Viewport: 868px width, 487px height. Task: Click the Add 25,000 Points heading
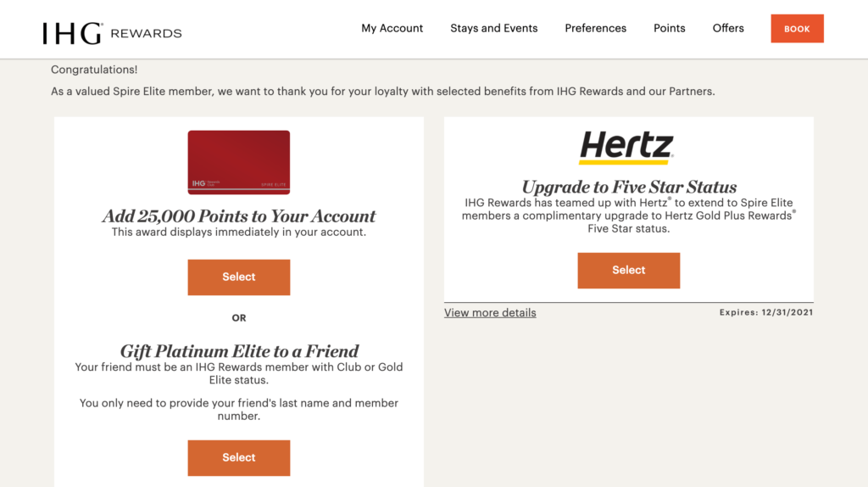(238, 216)
